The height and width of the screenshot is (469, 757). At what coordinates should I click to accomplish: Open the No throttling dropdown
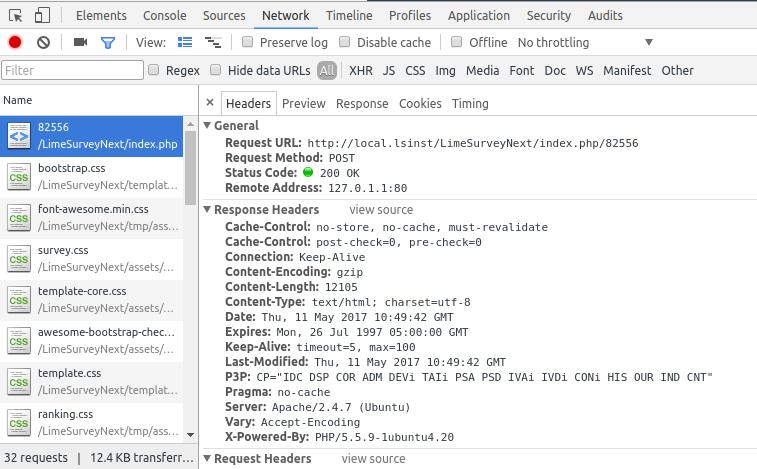[x=585, y=42]
